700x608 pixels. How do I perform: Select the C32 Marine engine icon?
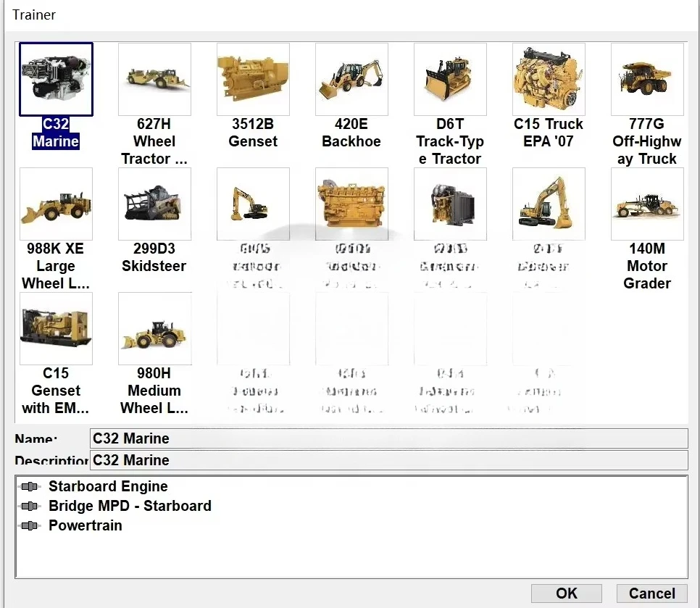(56, 79)
